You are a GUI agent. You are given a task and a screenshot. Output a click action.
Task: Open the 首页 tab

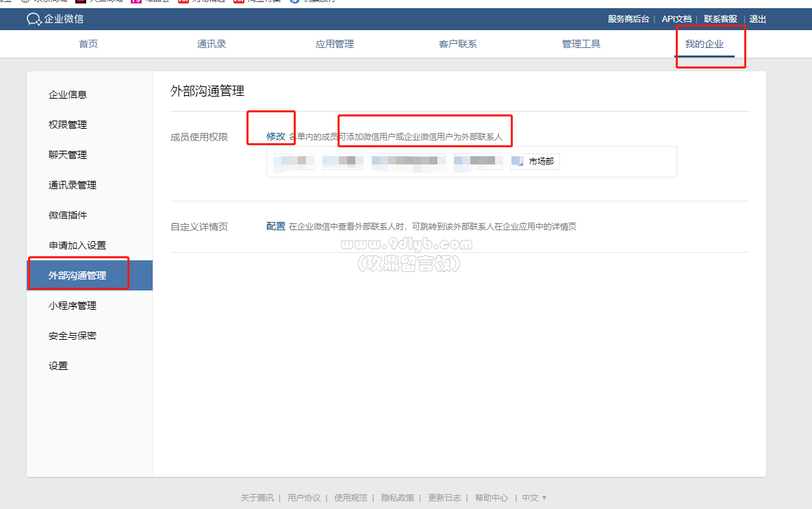[88, 44]
